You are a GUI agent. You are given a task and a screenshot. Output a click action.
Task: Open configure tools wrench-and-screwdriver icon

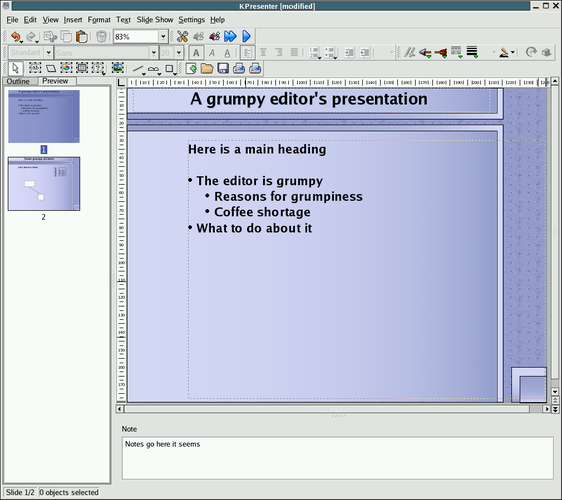point(182,37)
